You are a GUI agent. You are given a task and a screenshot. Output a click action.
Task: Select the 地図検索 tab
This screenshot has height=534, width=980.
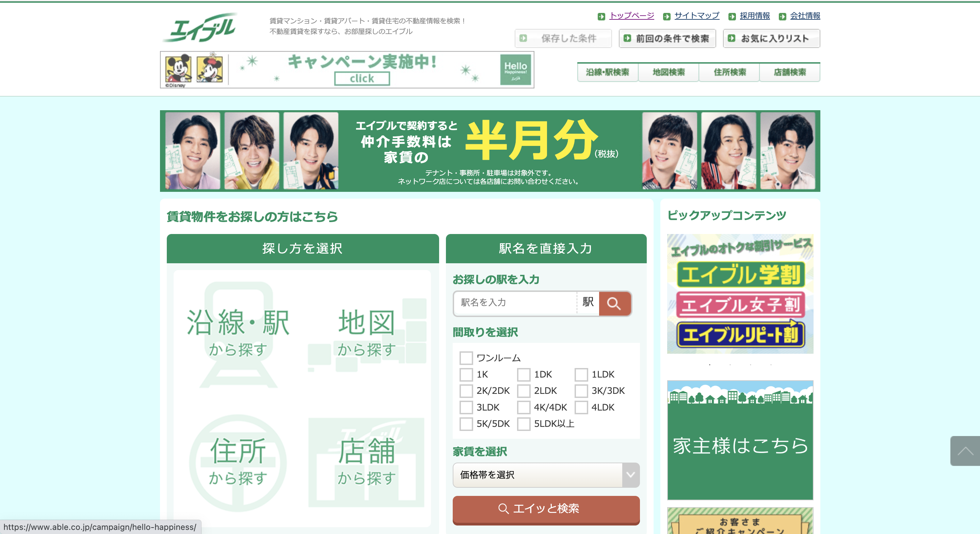(x=669, y=72)
